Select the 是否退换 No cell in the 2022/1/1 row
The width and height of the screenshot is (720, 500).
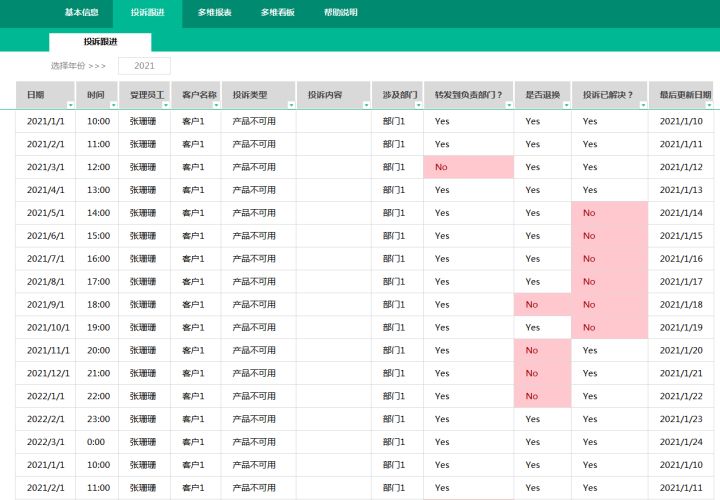tap(542, 396)
